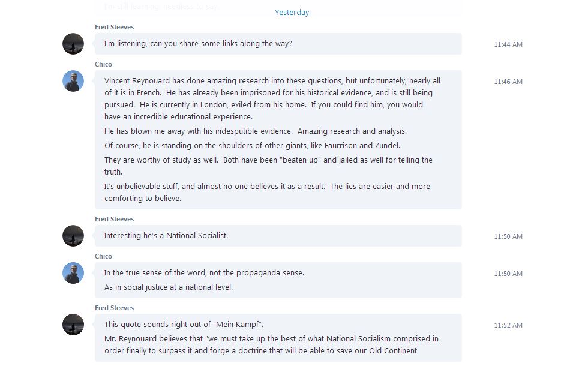This screenshot has width=588, height=366.
Task: Open Fred Steeves avatar beside 11:44 AM message
Action: (73, 44)
